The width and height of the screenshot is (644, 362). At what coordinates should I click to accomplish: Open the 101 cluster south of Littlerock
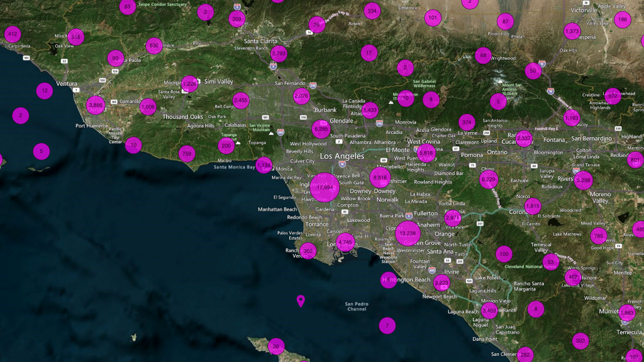pos(433,18)
